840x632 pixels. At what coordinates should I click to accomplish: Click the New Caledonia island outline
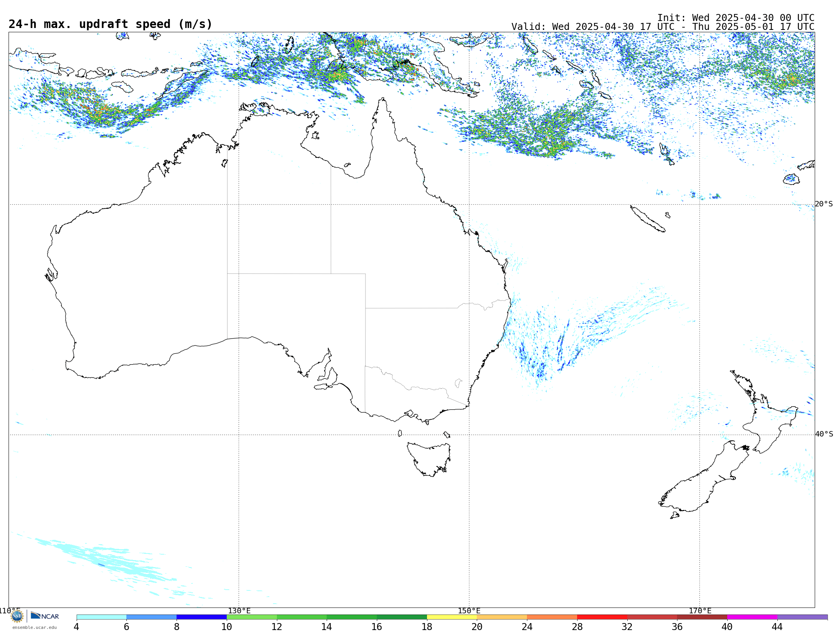tap(647, 219)
